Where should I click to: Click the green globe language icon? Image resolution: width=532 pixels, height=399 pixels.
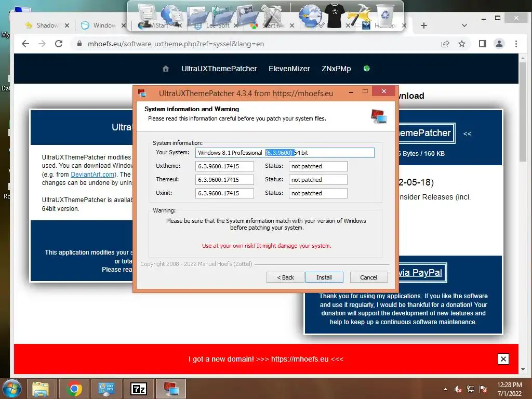(366, 68)
